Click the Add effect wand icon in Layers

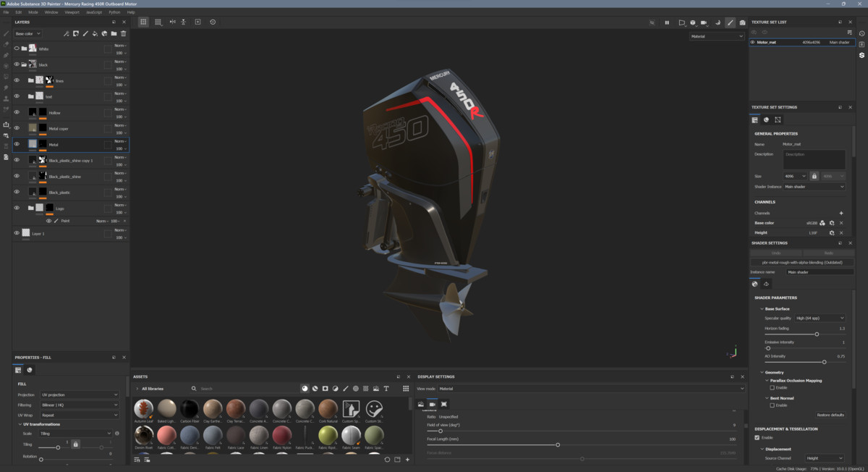coord(67,33)
